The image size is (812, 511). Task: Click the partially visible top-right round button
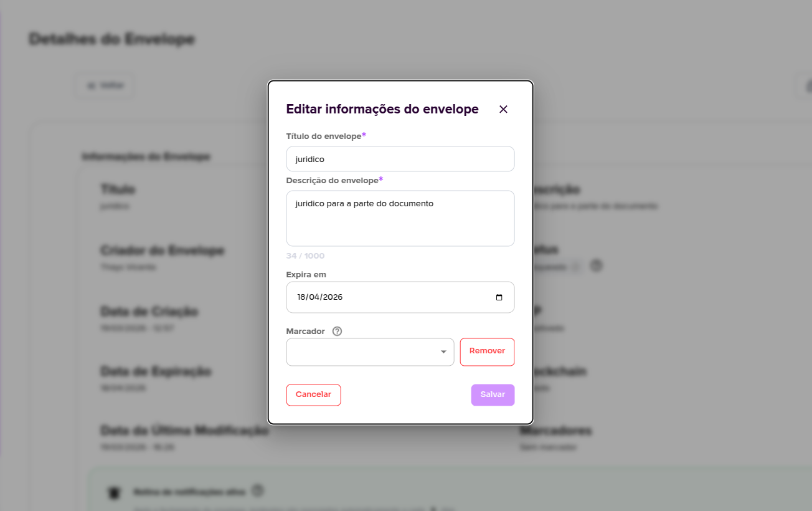(805, 86)
